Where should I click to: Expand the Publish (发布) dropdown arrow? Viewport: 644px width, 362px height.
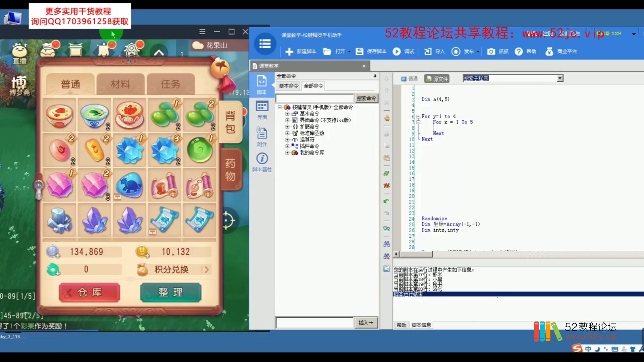(x=478, y=52)
